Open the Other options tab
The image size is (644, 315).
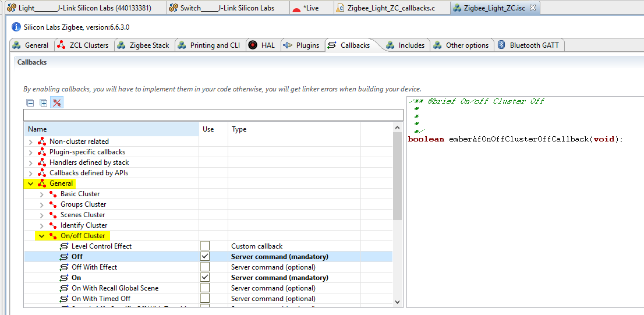click(x=462, y=45)
